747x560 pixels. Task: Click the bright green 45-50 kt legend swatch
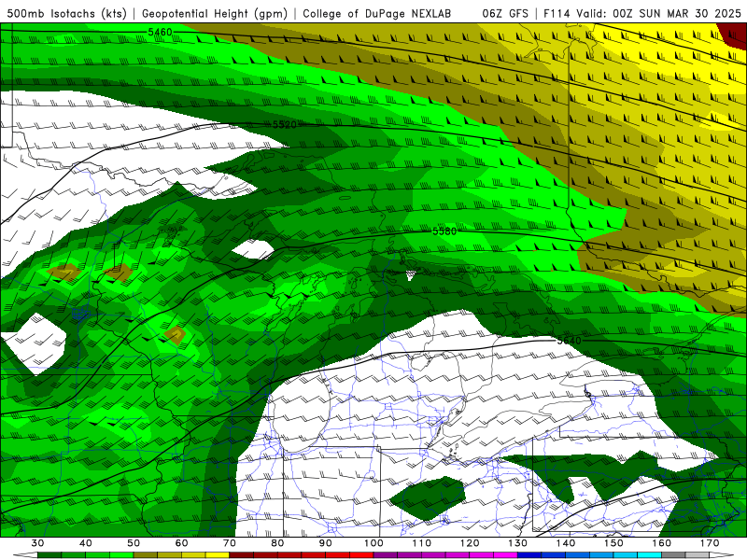click(x=121, y=555)
